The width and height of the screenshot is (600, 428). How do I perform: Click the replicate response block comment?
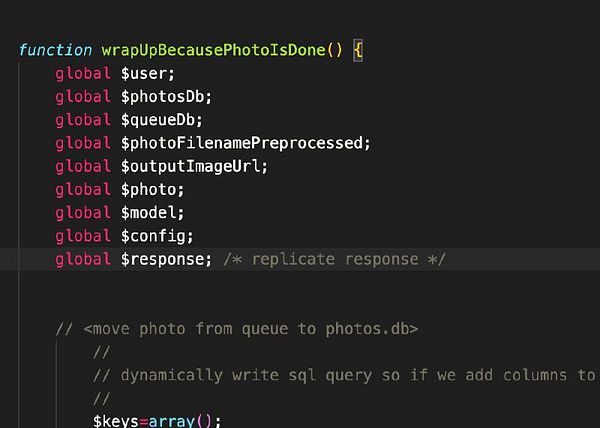point(334,259)
